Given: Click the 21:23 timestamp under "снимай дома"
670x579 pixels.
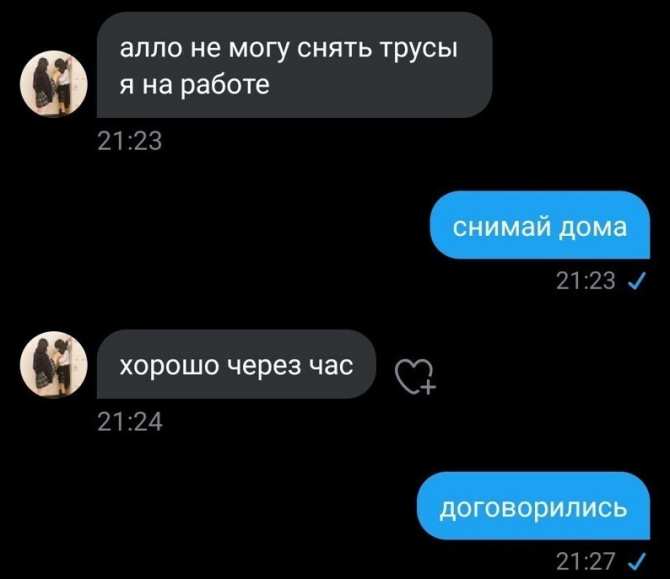Looking at the screenshot, I should coord(585,281).
